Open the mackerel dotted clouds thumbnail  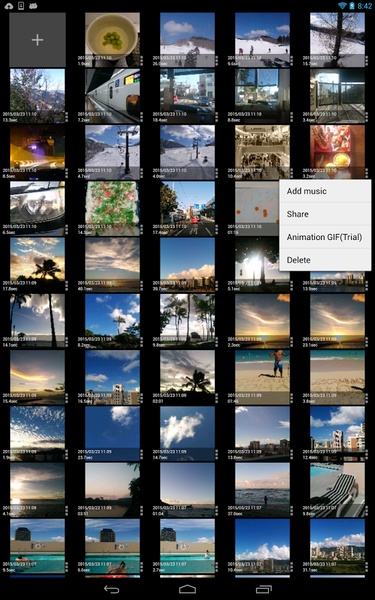click(37, 434)
